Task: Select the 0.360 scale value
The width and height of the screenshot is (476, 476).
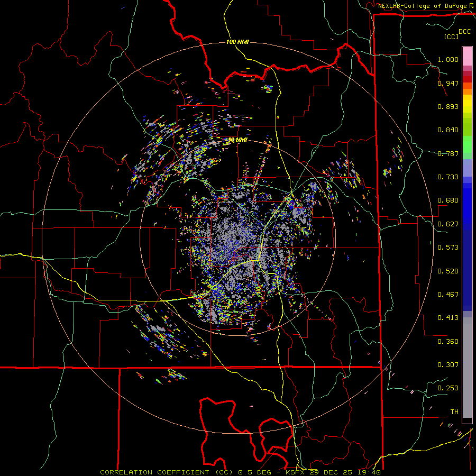Action: coord(448,342)
